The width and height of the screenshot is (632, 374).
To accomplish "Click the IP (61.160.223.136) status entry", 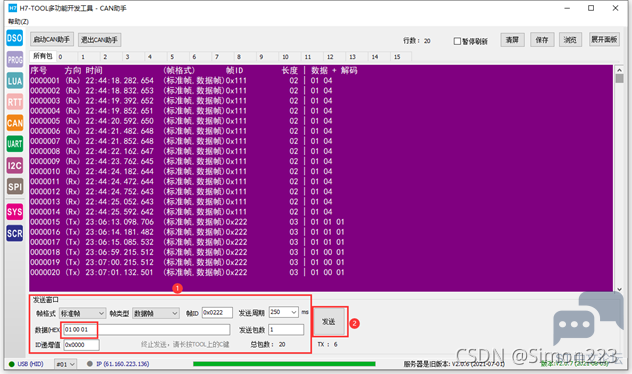I will click(118, 364).
